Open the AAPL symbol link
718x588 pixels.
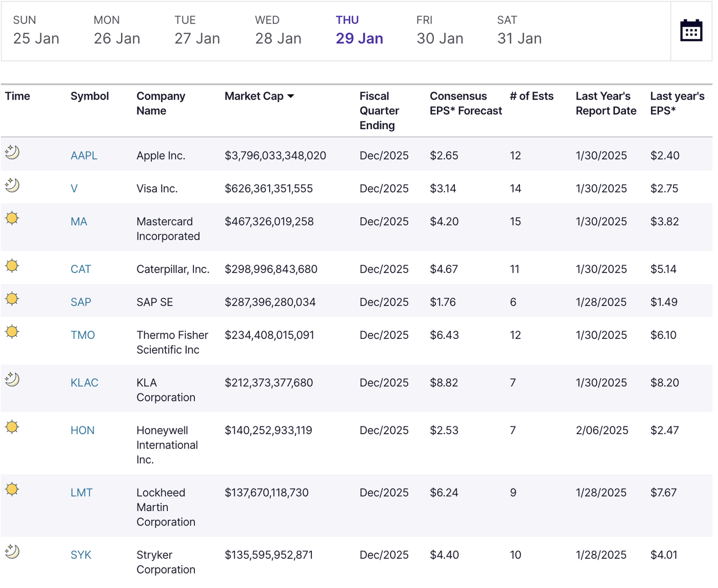(84, 156)
